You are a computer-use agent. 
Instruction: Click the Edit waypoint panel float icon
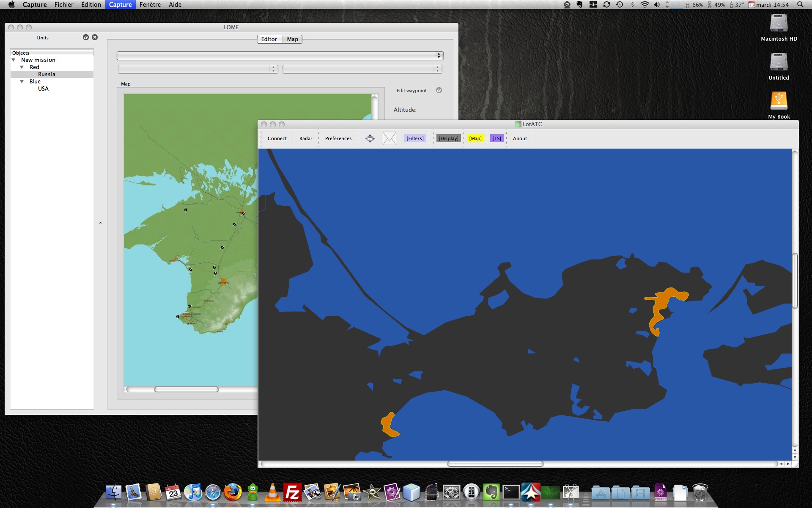(x=439, y=90)
